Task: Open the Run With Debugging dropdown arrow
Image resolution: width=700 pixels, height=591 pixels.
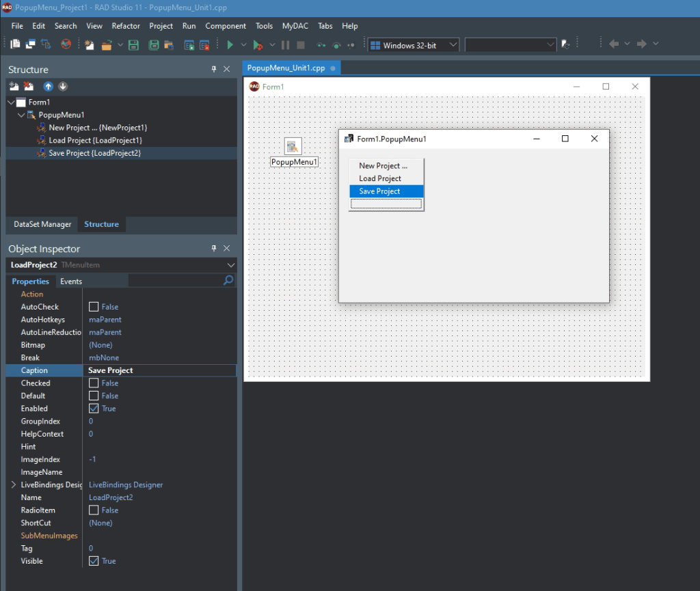Action: (x=272, y=44)
